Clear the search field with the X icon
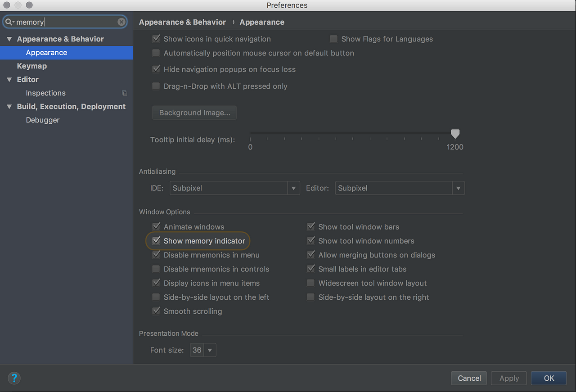Viewport: 576px width, 392px height. pos(121,22)
